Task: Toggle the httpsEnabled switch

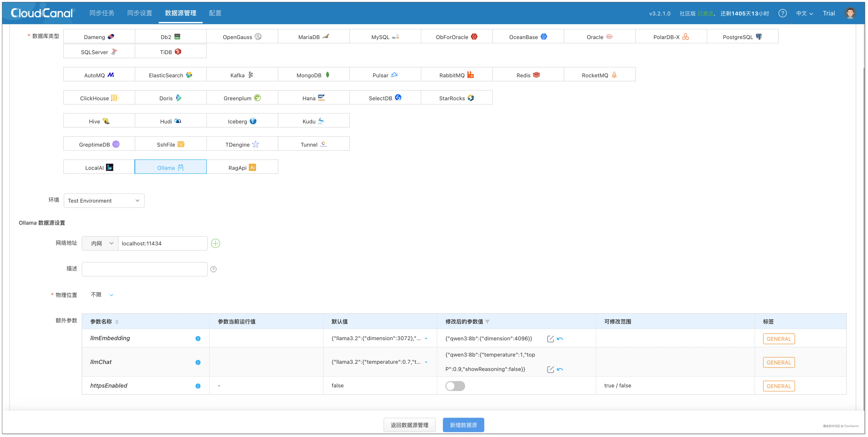Action: coord(455,386)
